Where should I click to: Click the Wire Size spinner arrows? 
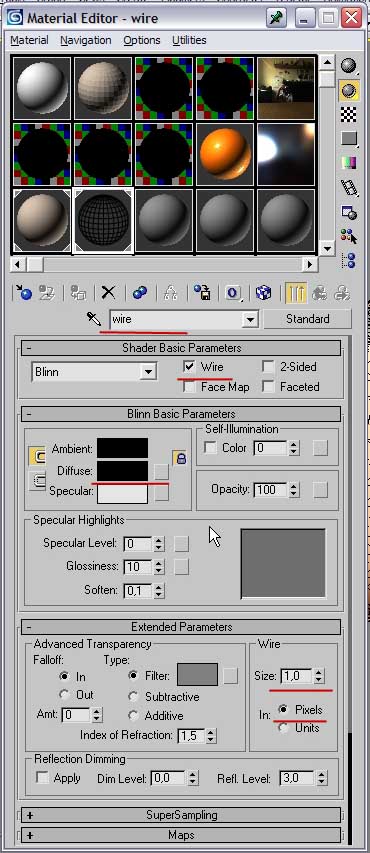point(318,676)
